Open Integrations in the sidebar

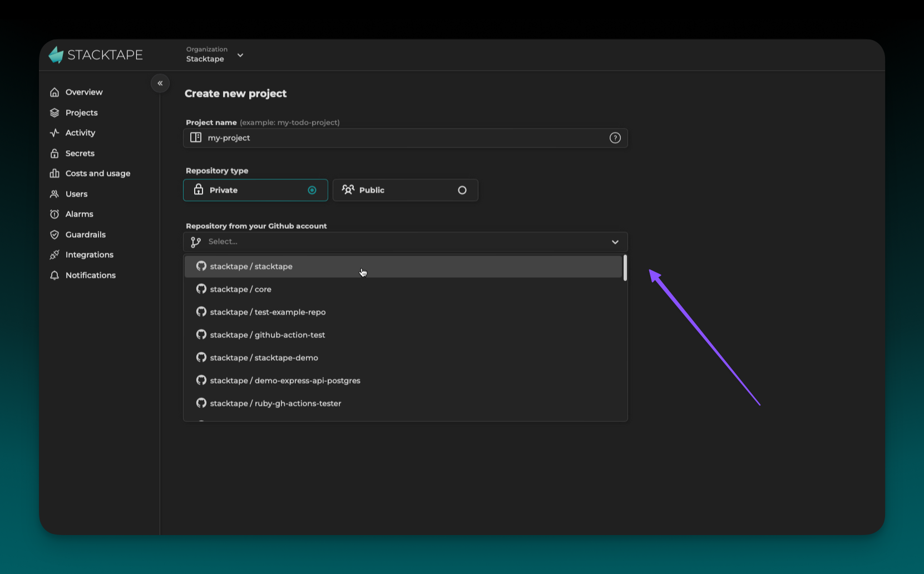90,254
